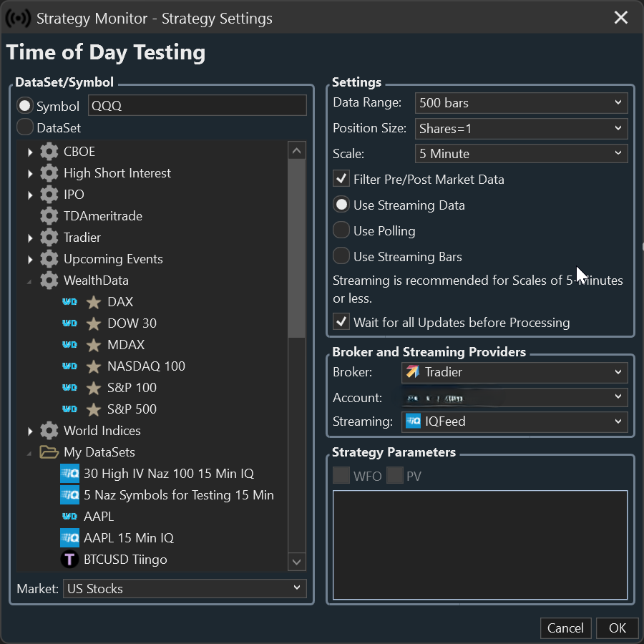
Task: Click the High Short Interest gear icon
Action: click(x=49, y=173)
